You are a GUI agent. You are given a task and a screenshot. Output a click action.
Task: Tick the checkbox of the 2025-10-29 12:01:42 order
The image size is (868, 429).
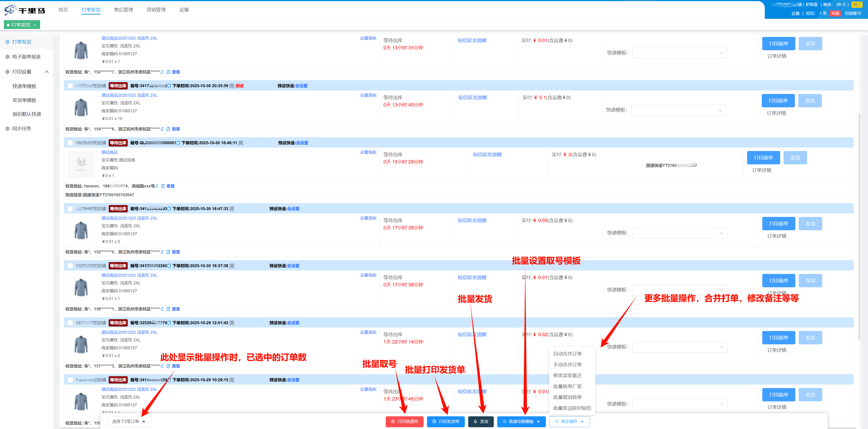click(x=70, y=323)
